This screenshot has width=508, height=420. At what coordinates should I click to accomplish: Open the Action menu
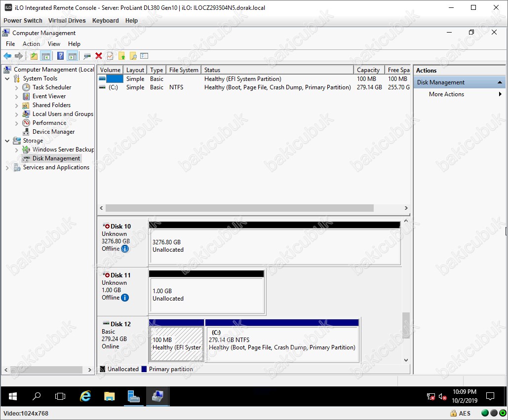(x=32, y=44)
